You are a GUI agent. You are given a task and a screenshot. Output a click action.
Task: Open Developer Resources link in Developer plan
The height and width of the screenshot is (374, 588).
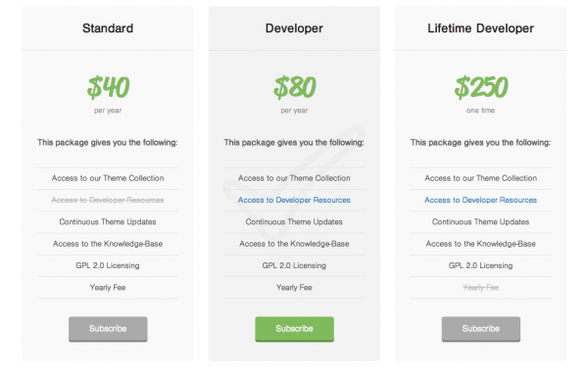click(x=294, y=200)
